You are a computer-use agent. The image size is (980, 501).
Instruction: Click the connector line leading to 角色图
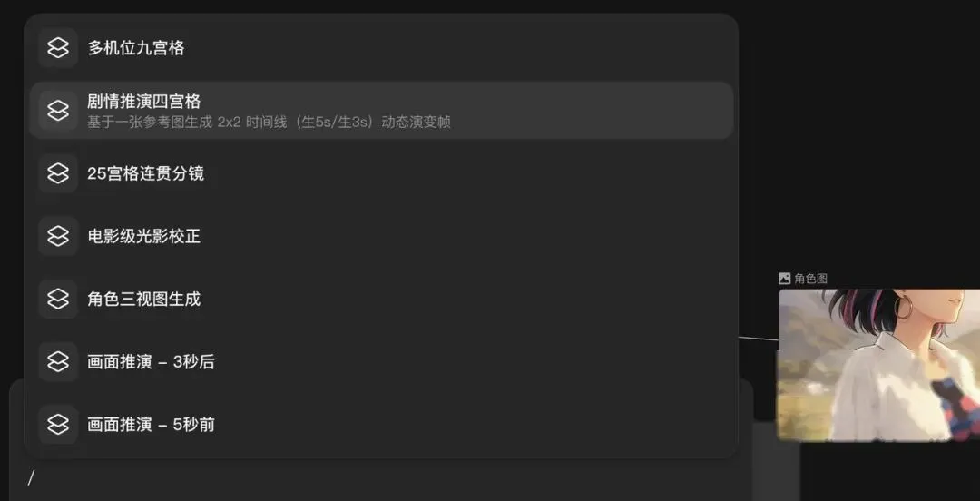pos(758,339)
